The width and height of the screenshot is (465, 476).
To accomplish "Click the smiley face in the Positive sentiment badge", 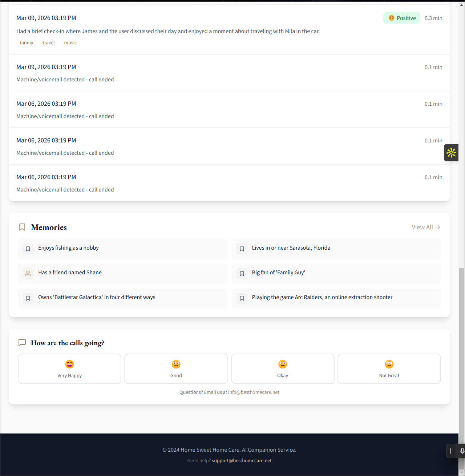I will pos(391,17).
